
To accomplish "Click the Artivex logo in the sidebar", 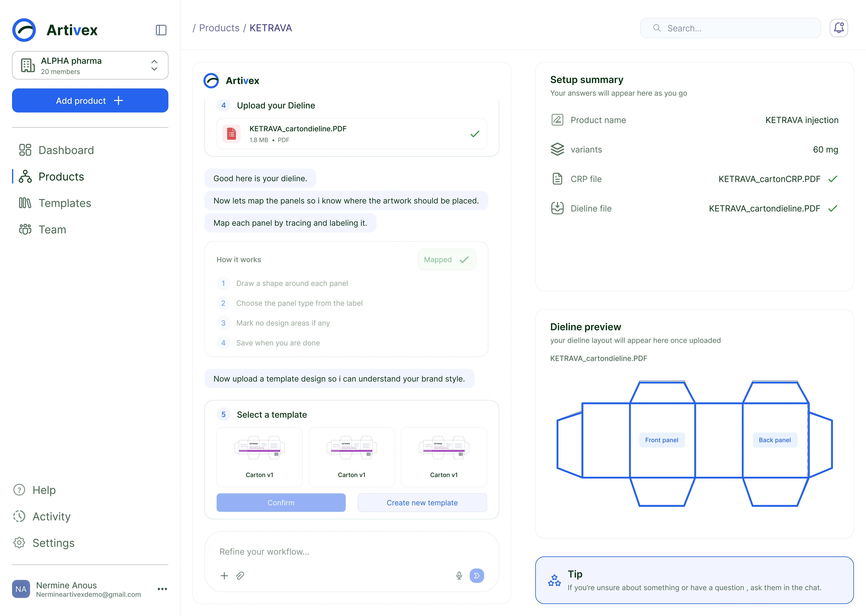I will tap(55, 30).
